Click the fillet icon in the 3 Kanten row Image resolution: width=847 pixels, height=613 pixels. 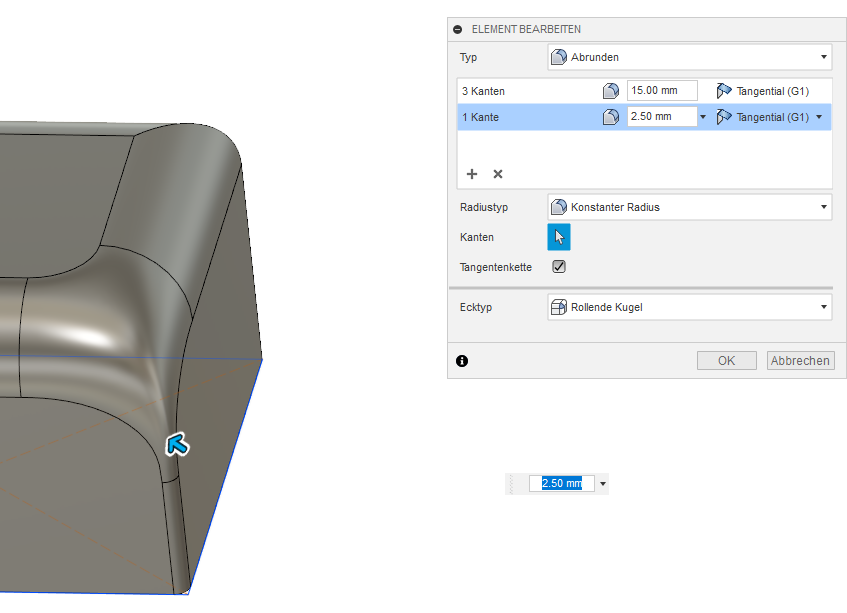(x=610, y=90)
